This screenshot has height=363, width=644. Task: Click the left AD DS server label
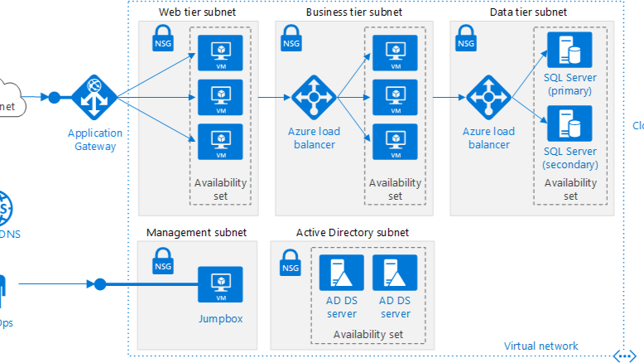coord(342,307)
